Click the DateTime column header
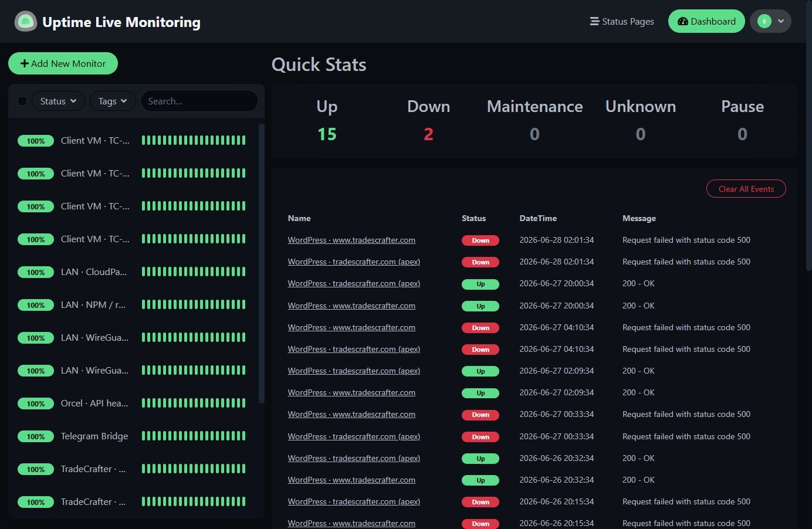The width and height of the screenshot is (812, 529). (x=538, y=218)
